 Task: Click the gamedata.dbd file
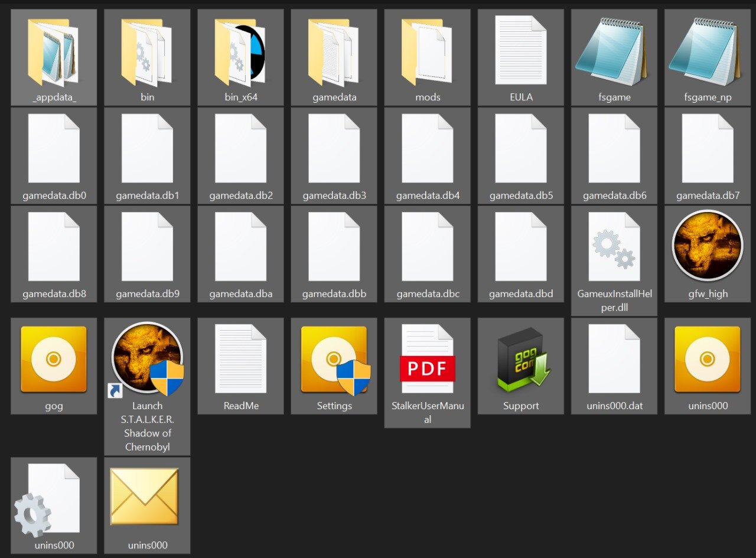click(x=520, y=254)
